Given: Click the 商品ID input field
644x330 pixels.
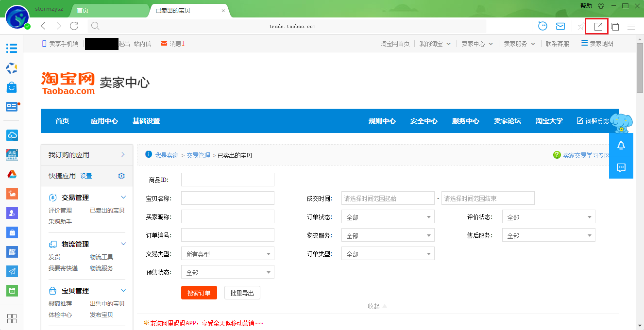Looking at the screenshot, I should (228, 180).
